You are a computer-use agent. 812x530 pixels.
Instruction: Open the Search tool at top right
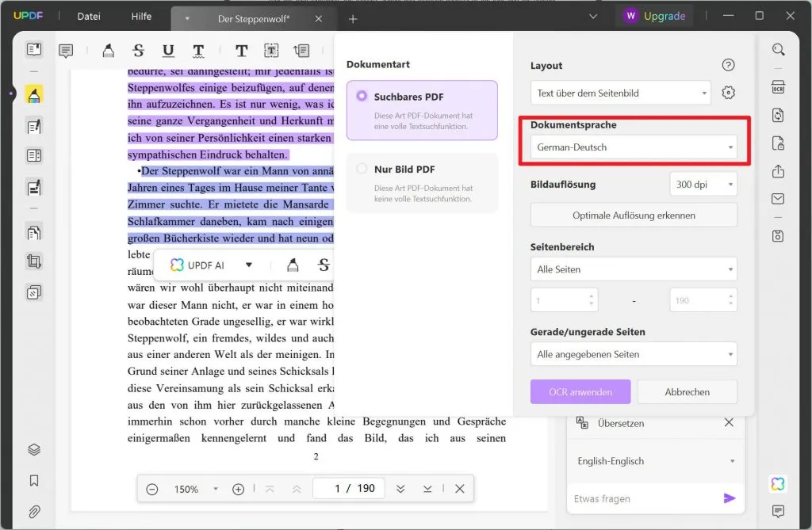tap(777, 49)
